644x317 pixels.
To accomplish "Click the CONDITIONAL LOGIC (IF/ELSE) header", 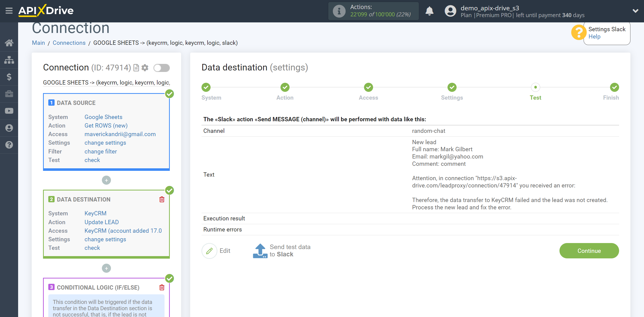I will (98, 288).
